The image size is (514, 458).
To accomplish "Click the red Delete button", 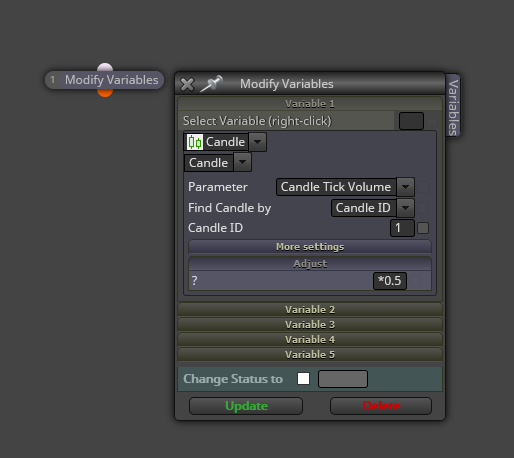I will tap(381, 406).
